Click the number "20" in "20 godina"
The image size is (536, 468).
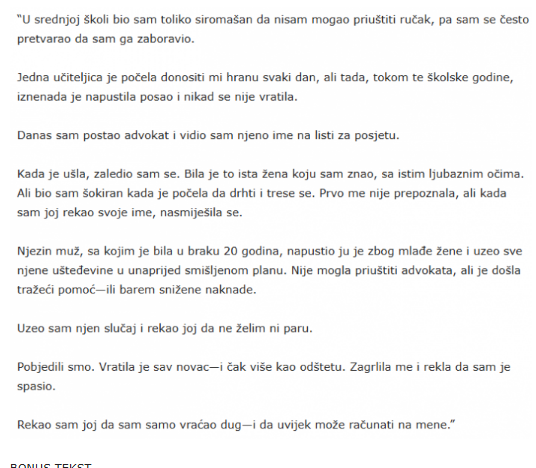tap(230, 251)
